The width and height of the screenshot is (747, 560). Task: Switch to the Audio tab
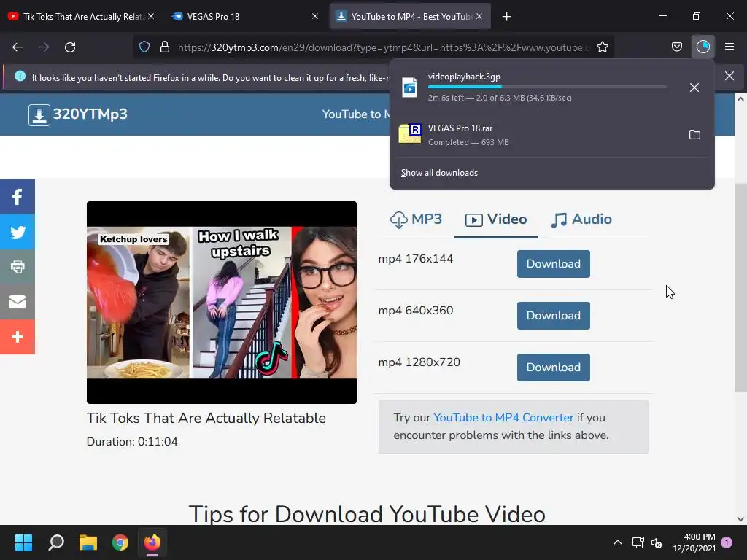(581, 219)
